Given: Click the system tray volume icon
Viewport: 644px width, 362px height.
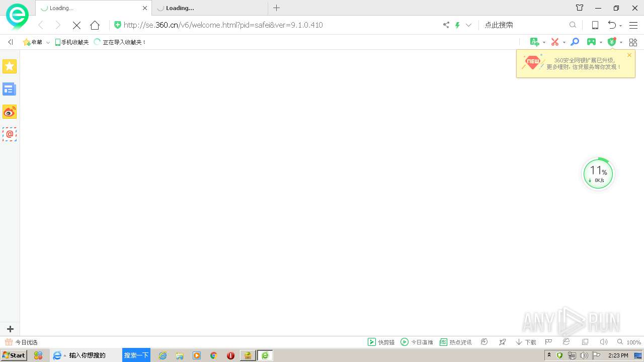Looking at the screenshot, I should point(584,355).
